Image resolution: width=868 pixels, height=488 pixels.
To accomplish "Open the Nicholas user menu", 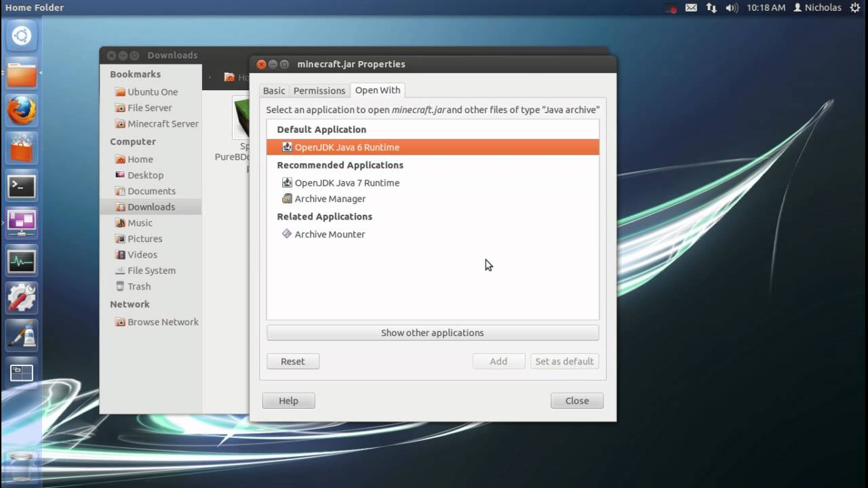I will (x=817, y=7).
